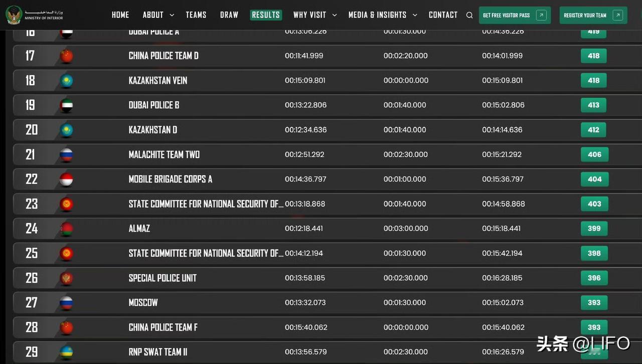Select the team name Moscow
642x364 pixels.
(x=143, y=302)
